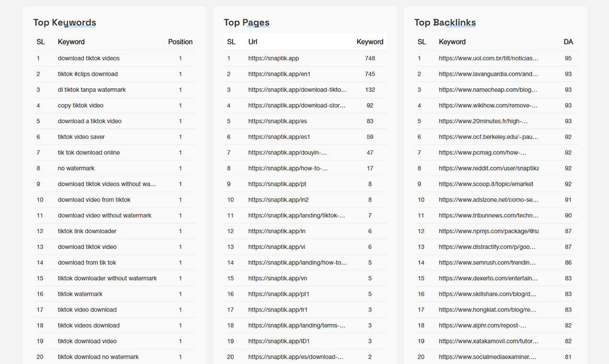Open the snaptik.app/how-to-… page link
Screen dimensions: 609x364
[x=288, y=169]
